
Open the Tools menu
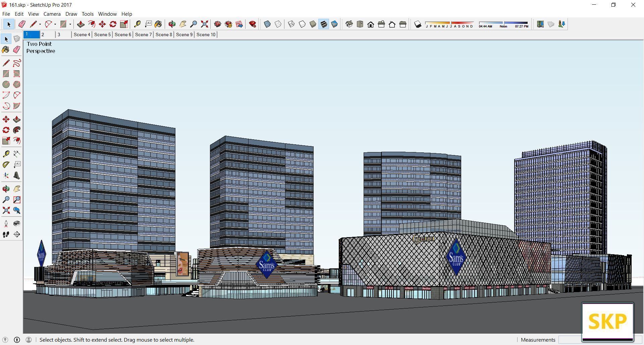88,14
